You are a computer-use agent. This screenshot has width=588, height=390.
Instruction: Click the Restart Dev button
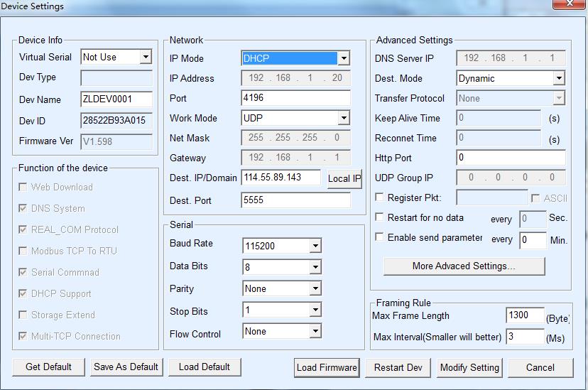click(x=398, y=367)
